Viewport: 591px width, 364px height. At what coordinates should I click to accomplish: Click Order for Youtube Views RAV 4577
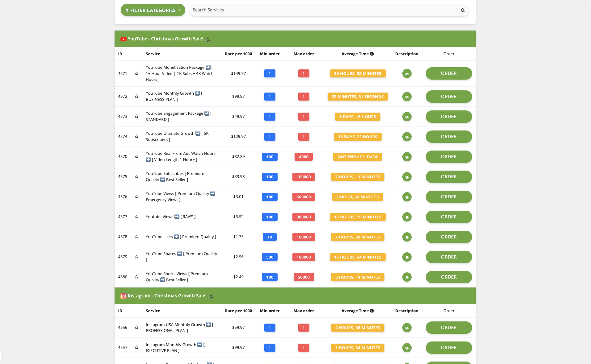tap(448, 217)
